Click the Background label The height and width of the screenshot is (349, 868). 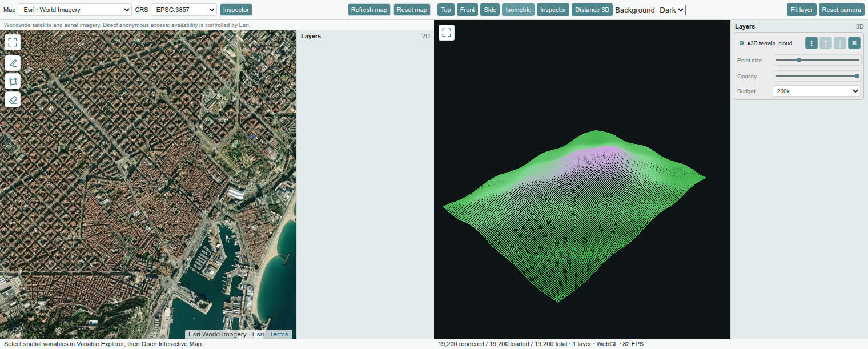click(635, 10)
